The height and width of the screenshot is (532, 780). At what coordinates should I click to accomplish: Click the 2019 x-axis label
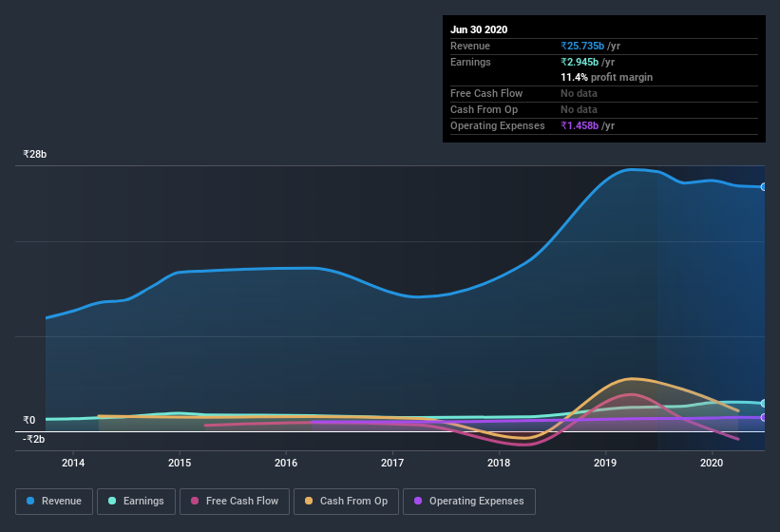point(605,463)
